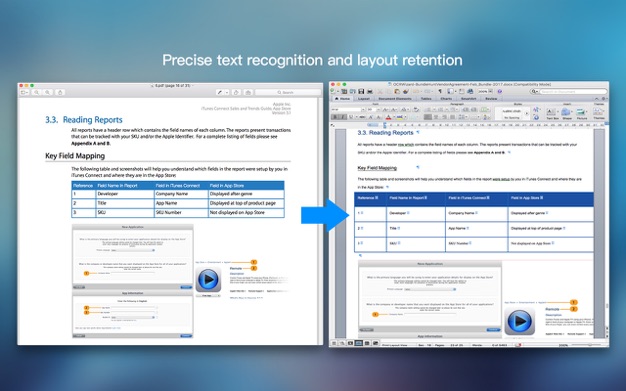Center text in Word ribbon
This screenshot has width=626, height=391.
(x=436, y=117)
